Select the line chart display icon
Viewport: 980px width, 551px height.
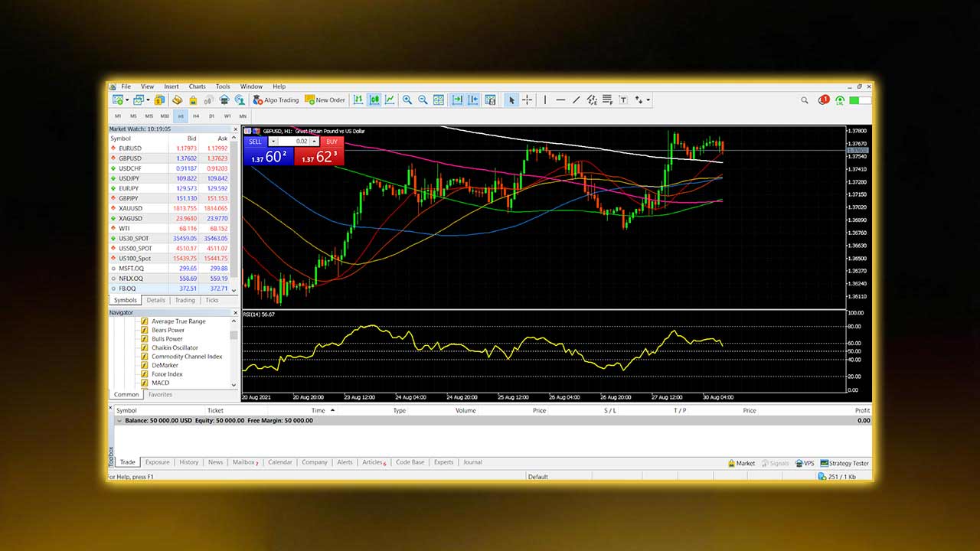click(x=390, y=100)
